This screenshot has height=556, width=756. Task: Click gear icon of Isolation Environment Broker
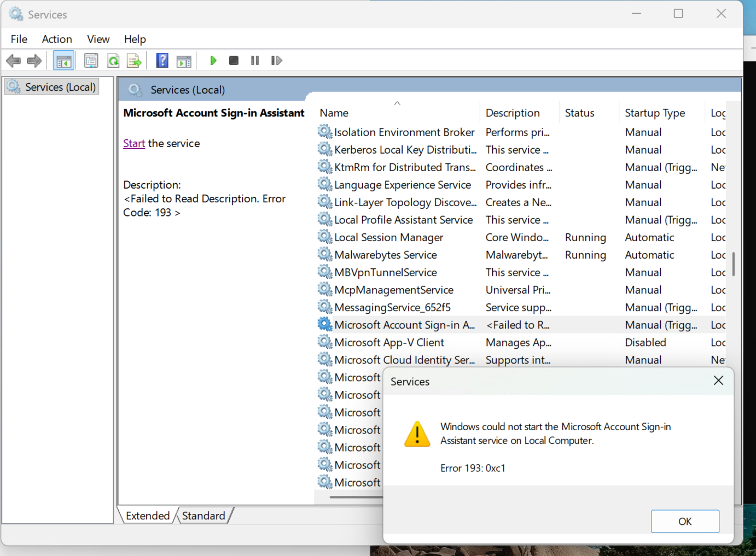coord(325,132)
